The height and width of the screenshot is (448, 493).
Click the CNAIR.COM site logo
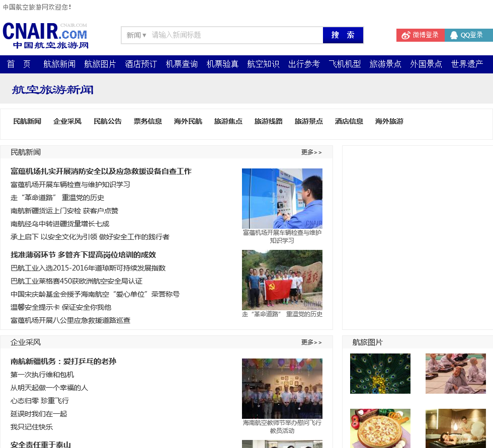[46, 35]
